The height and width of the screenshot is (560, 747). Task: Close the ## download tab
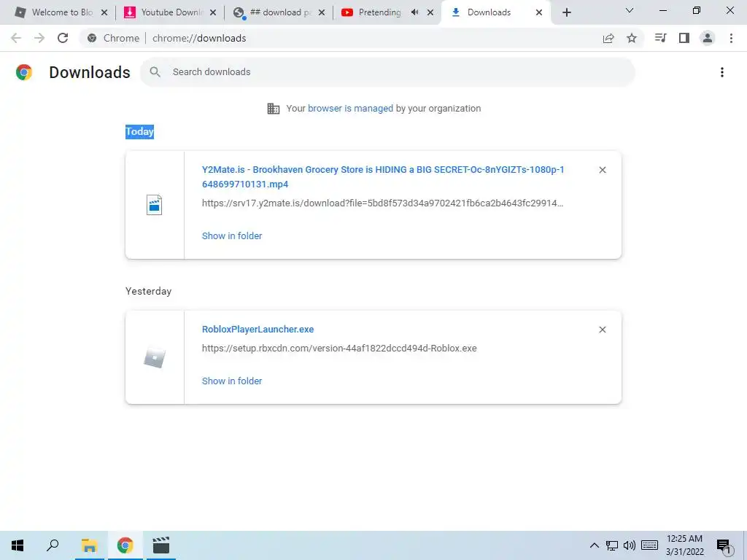(322, 12)
